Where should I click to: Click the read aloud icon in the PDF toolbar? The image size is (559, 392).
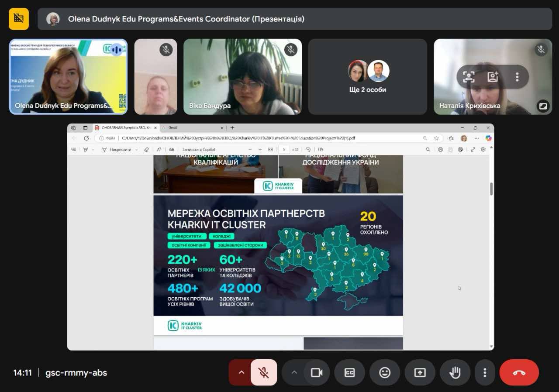(x=159, y=149)
